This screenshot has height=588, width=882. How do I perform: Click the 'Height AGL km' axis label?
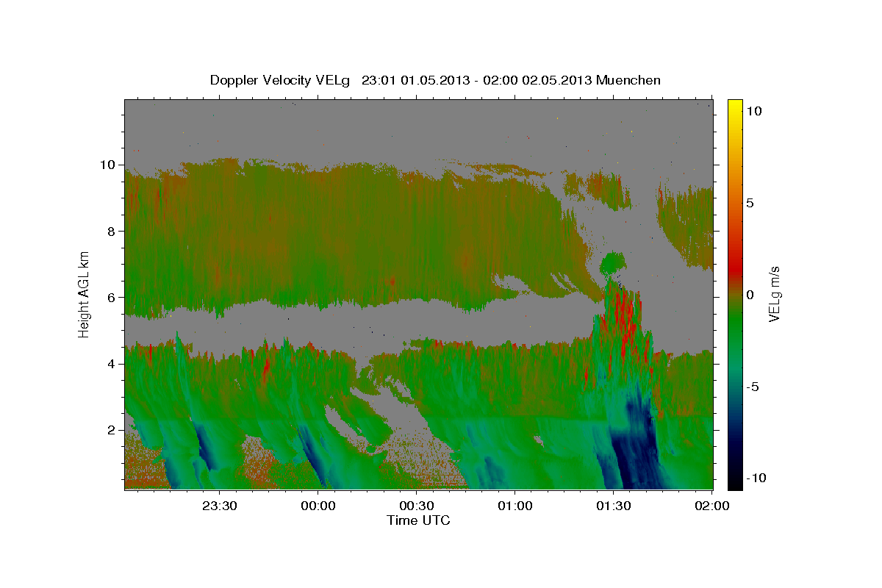(x=85, y=294)
